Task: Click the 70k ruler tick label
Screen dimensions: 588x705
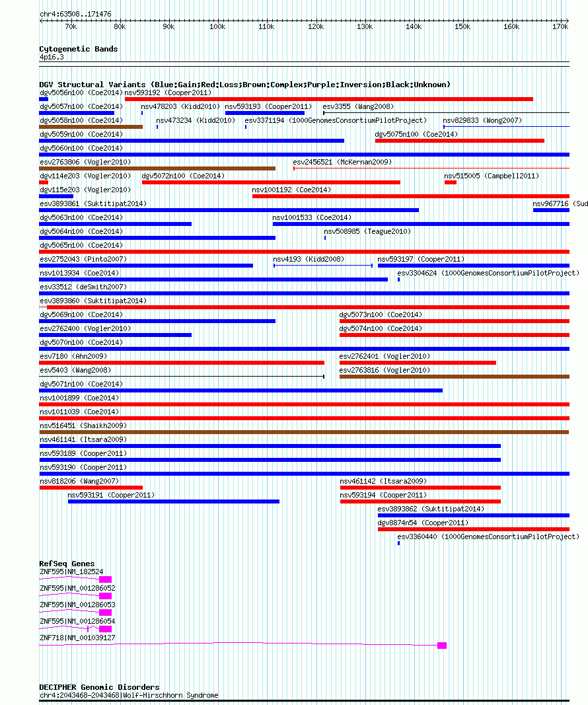Action: click(71, 27)
